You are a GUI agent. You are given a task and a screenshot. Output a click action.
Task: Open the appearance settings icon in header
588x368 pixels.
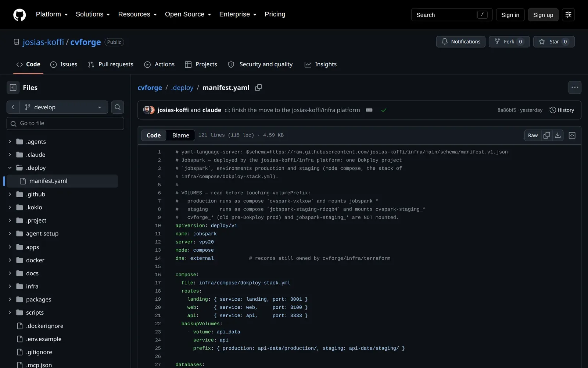tap(568, 15)
